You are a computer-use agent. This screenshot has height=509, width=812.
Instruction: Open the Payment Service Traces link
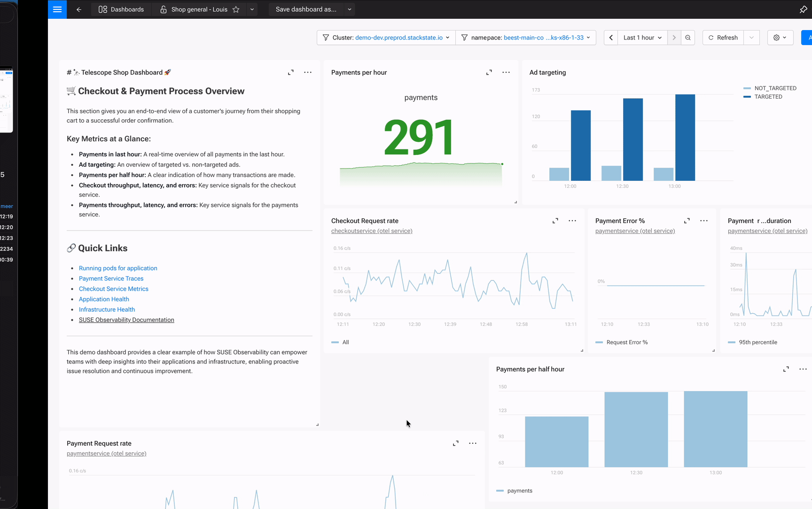pos(111,278)
